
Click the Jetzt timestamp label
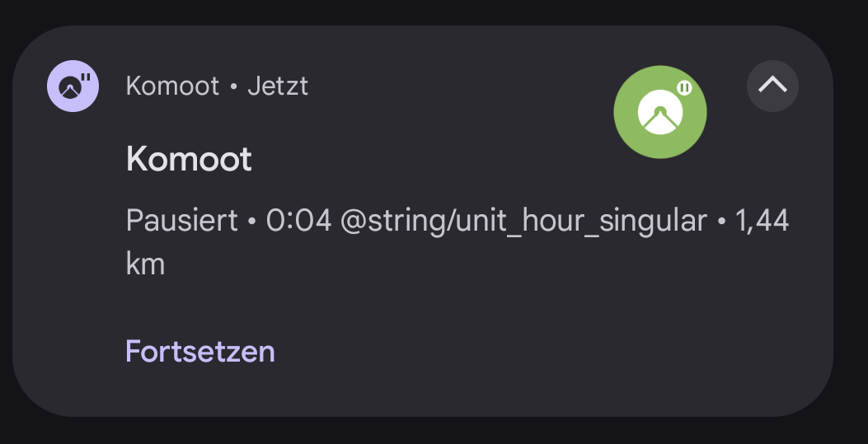tap(278, 86)
